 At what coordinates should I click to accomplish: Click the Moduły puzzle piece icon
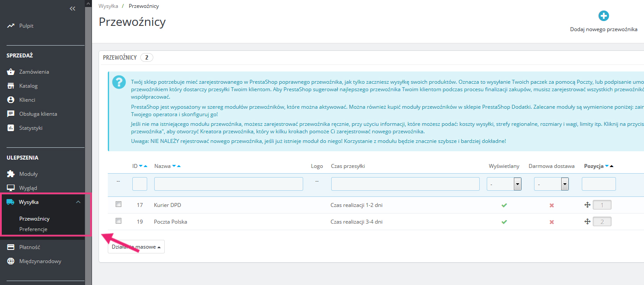pyautogui.click(x=11, y=174)
